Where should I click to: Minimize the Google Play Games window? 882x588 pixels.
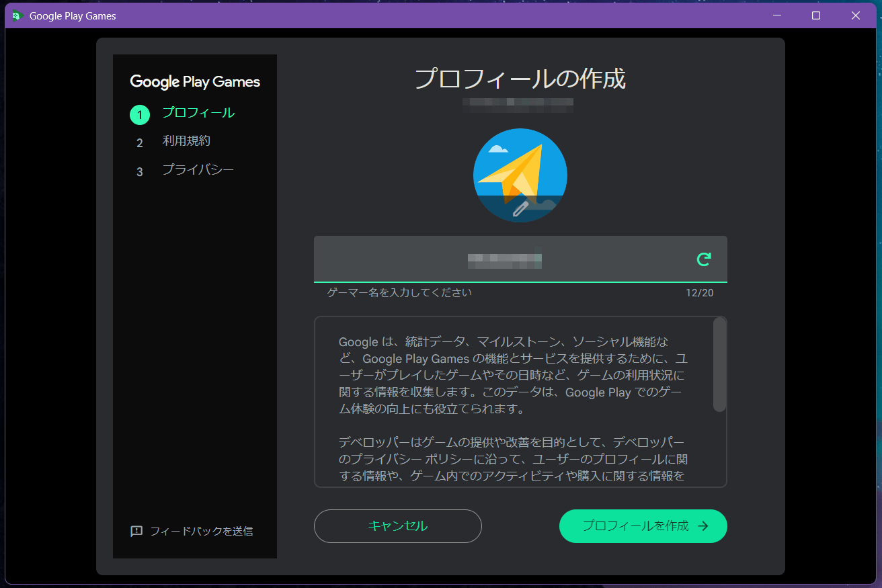point(776,15)
